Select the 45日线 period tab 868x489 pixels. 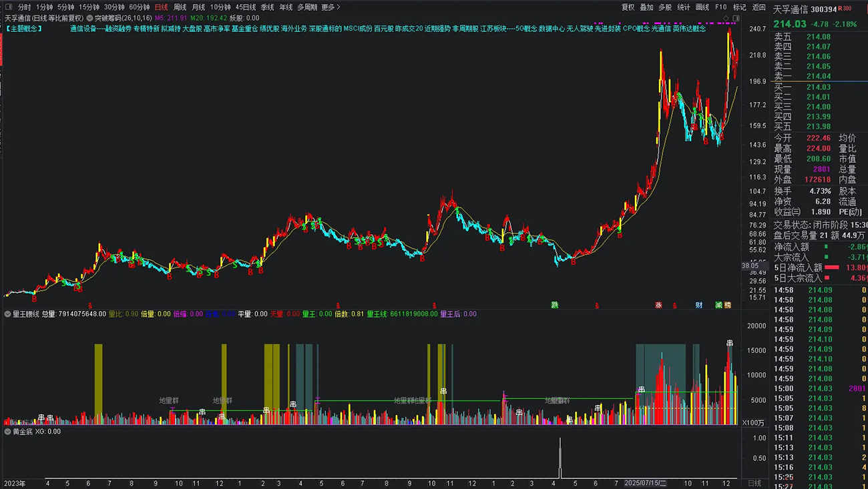[246, 7]
